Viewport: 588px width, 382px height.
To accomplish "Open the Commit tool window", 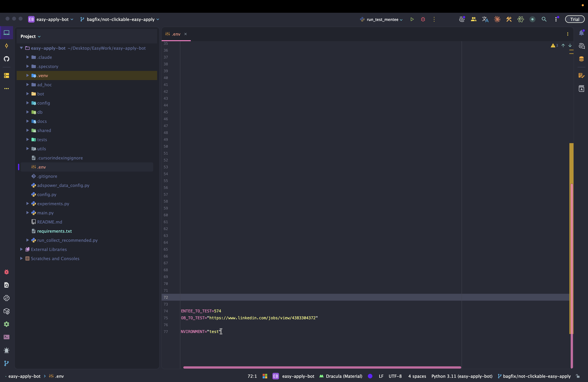I will pyautogui.click(x=6, y=46).
